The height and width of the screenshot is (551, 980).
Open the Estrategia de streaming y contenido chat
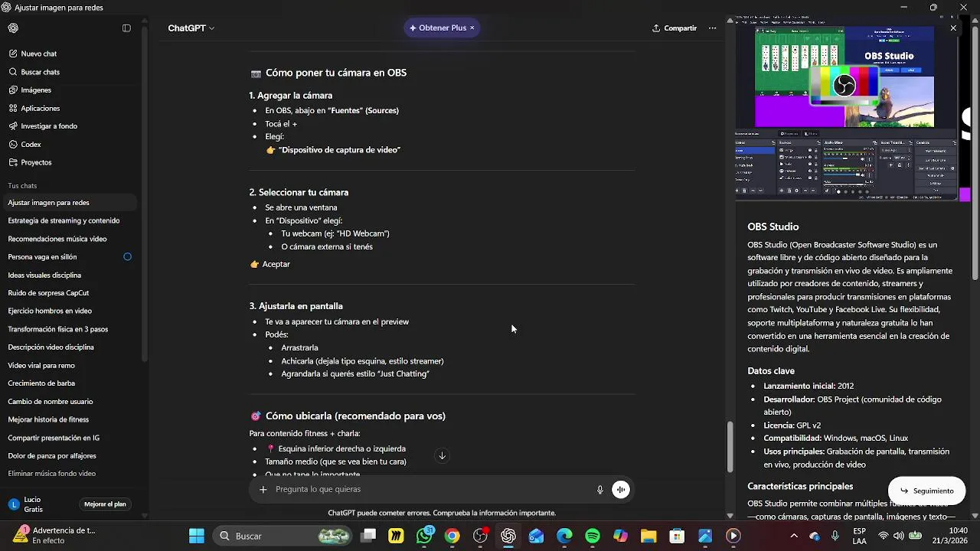click(x=64, y=221)
